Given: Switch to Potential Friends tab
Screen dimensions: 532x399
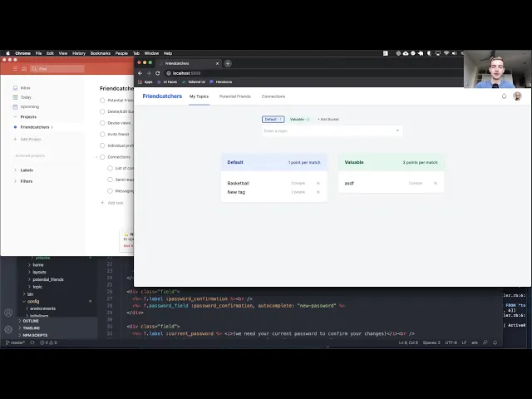Looking at the screenshot, I should [x=234, y=96].
